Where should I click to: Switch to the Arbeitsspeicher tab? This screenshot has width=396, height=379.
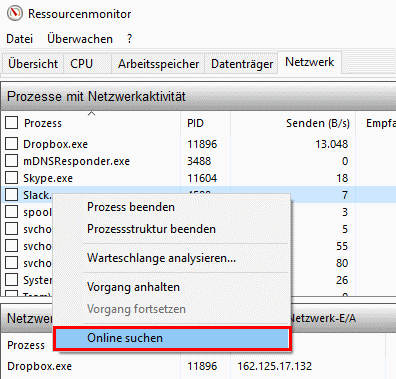coord(158,63)
